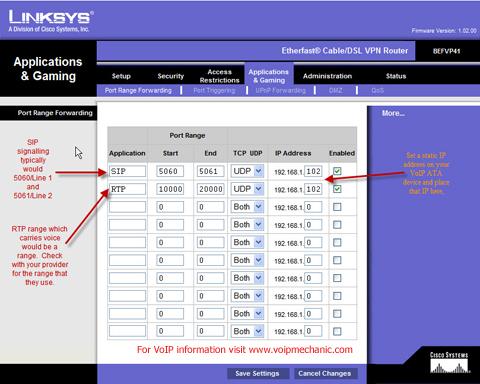Click the Firmware Version text
The width and height of the screenshot is (480, 384).
pyautogui.click(x=444, y=31)
